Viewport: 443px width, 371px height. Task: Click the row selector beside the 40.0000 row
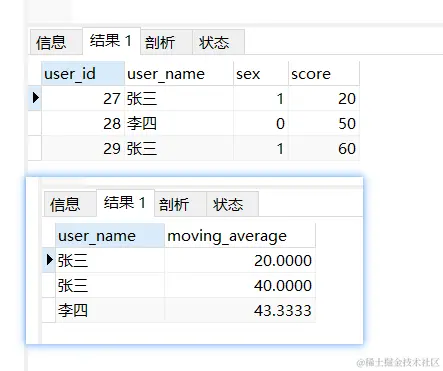pyautogui.click(x=49, y=285)
